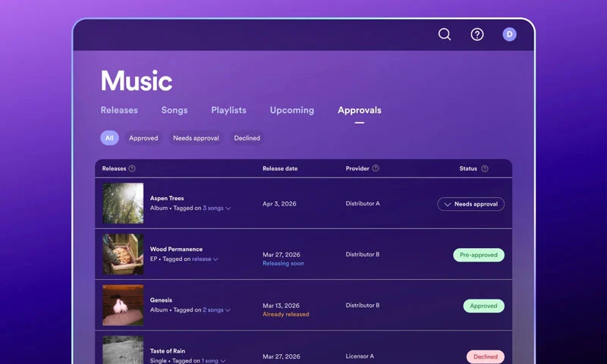Click the 'Declined' status badge for Taste of Rain
Screen dimensions: 607x364
point(486,356)
